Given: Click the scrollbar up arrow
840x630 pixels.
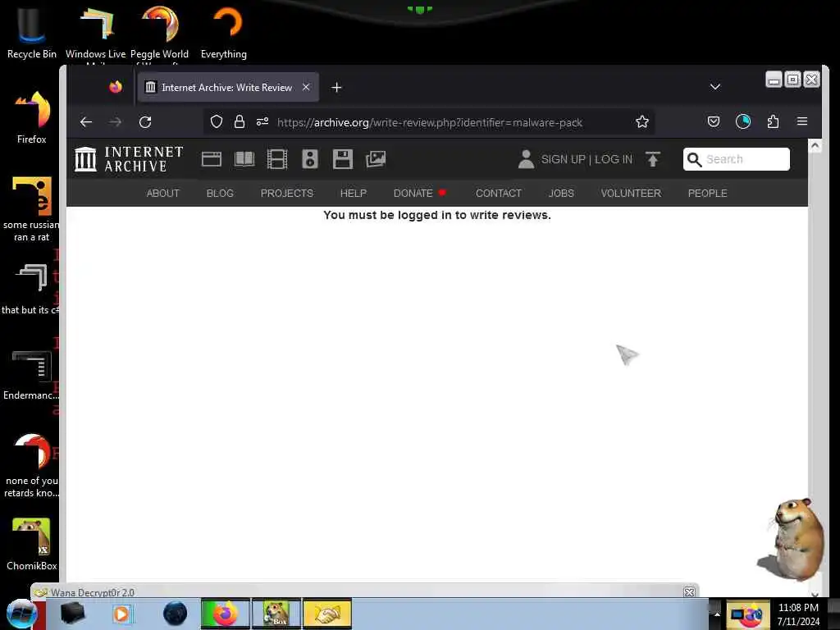Looking at the screenshot, I should (815, 146).
